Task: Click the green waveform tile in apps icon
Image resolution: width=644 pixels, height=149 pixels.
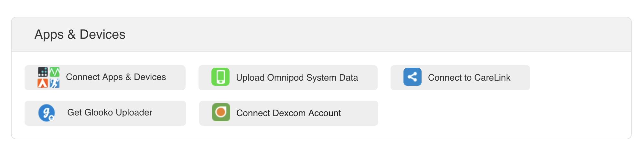Action: pos(54,72)
